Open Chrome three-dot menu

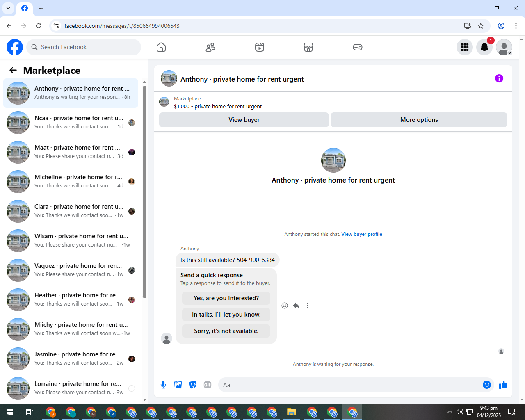(516, 26)
